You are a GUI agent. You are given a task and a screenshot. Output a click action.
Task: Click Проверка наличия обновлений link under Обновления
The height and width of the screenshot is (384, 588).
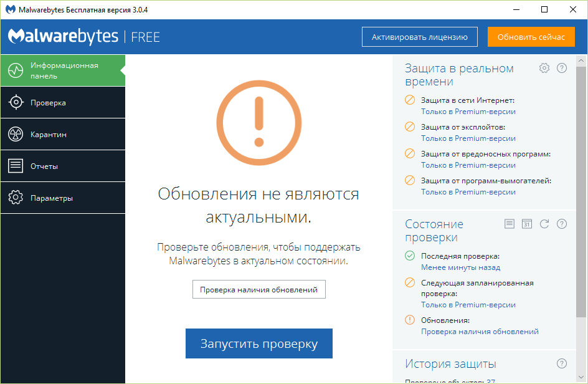(x=480, y=332)
